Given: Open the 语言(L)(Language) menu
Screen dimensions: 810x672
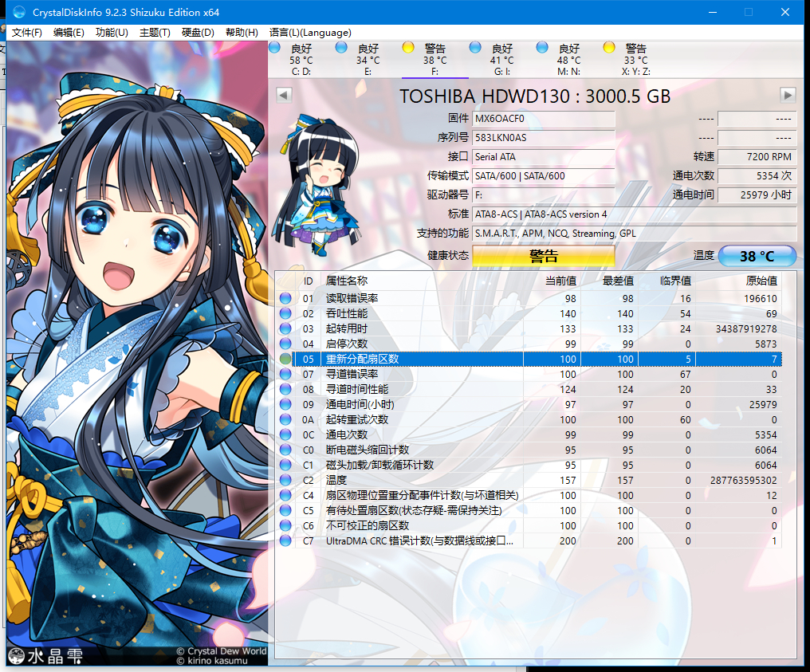Looking at the screenshot, I should 310,33.
